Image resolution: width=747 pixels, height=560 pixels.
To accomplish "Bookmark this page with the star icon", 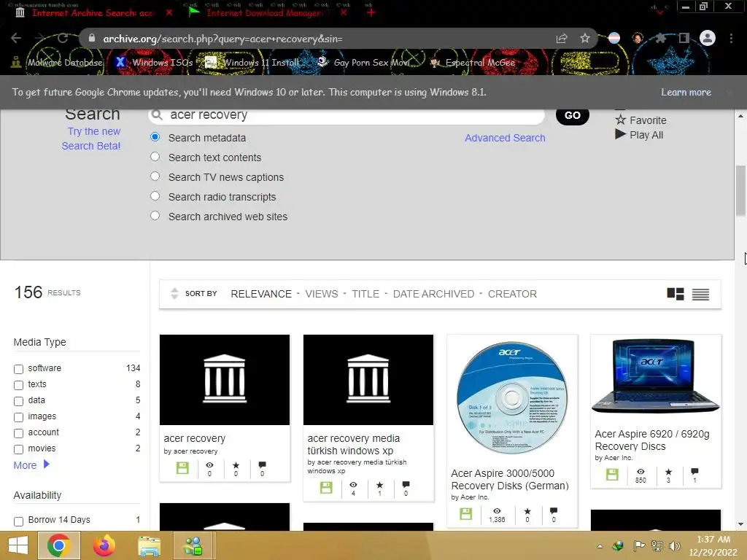I will click(585, 39).
